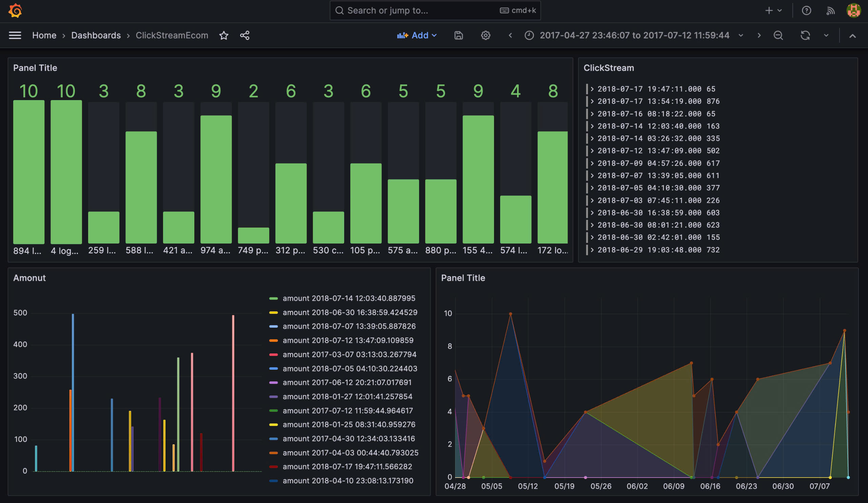This screenshot has width=868, height=503.
Task: Save the dashboard with disk icon
Action: point(458,35)
